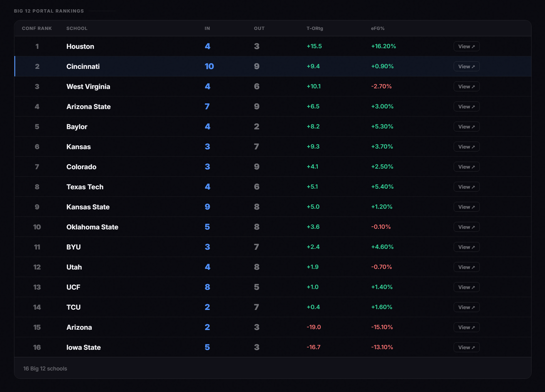Viewport: 545px width, 392px height.
Task: Click Iowa State's -13.10% eFG value
Action: coord(382,347)
